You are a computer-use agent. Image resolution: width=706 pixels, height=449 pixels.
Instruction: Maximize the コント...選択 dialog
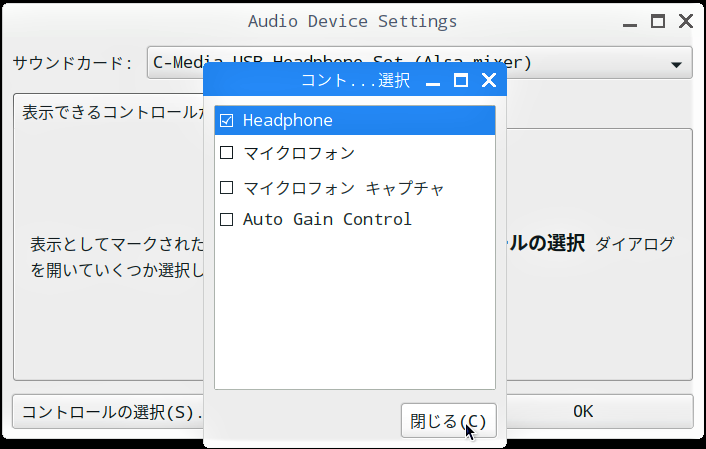point(461,81)
